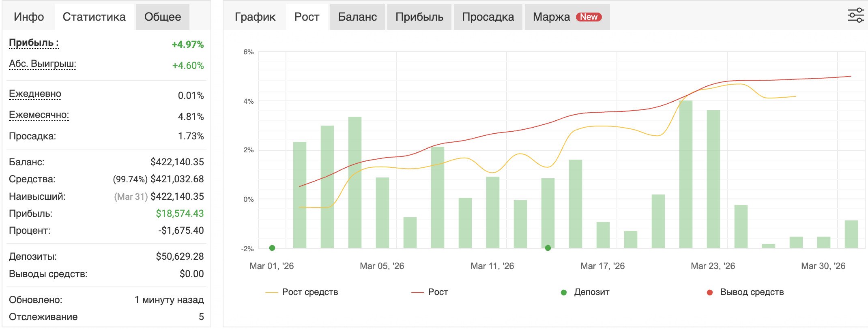Switch to the Инфо tab
Screen dimensions: 868x329
29,17
